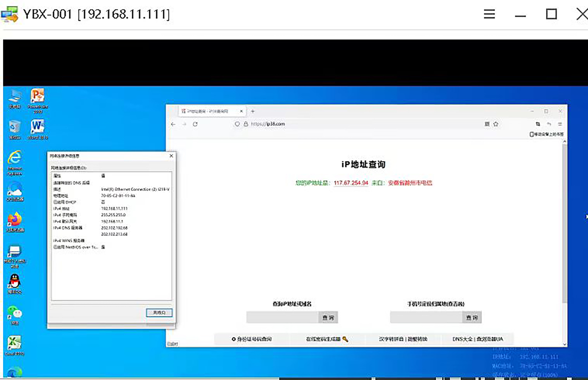
Task: Select the cloud browser desktop shortcut
Action: coord(15,192)
